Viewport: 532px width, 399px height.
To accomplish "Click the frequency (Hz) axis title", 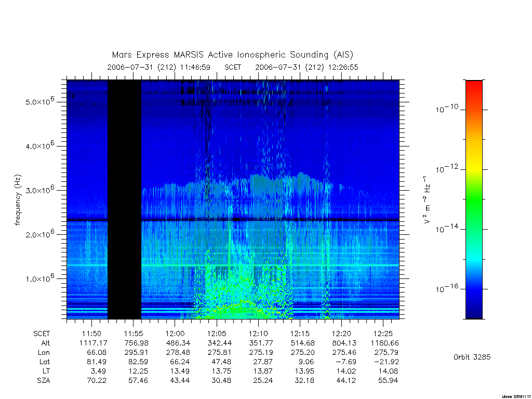I will pos(18,199).
